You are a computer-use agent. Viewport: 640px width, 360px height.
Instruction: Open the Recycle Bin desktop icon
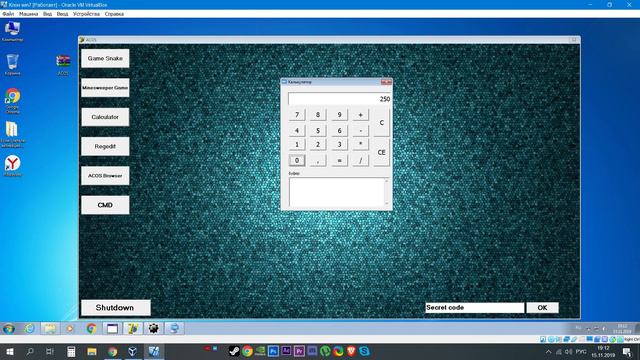12,64
